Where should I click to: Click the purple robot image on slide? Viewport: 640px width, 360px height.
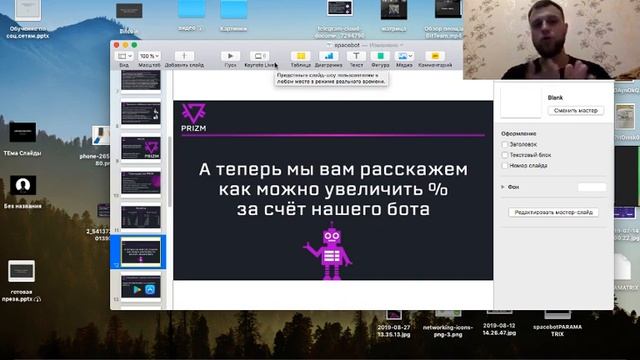coord(329,251)
